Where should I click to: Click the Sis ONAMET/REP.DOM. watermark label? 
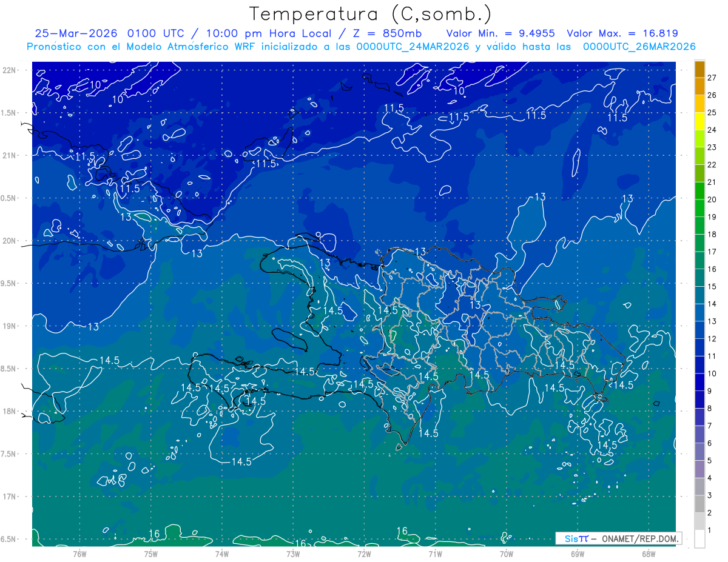coord(619,538)
